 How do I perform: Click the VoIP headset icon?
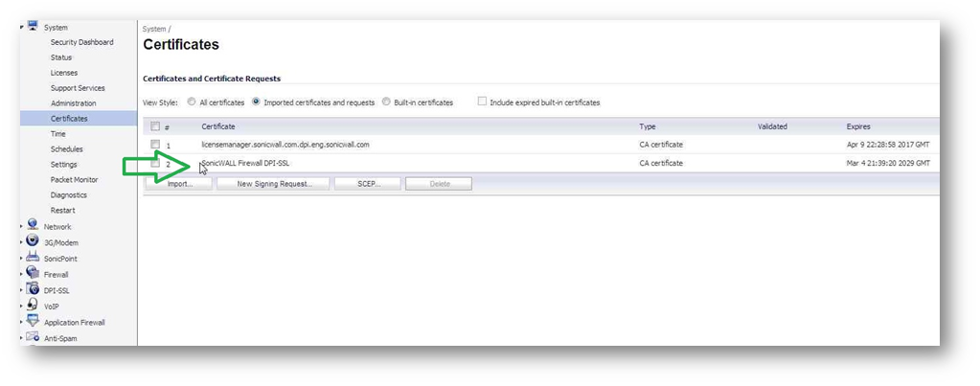click(x=33, y=306)
